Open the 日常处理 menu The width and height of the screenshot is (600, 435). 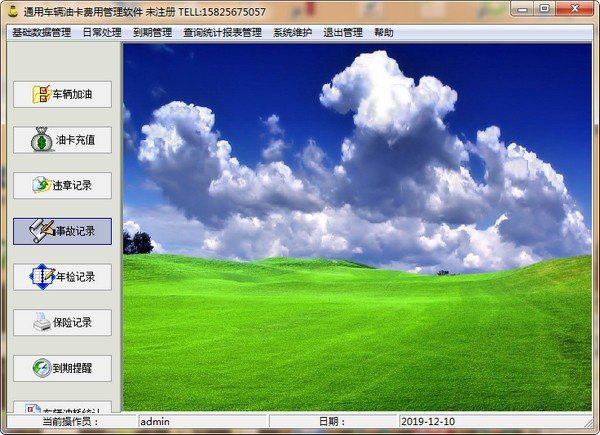coord(101,32)
